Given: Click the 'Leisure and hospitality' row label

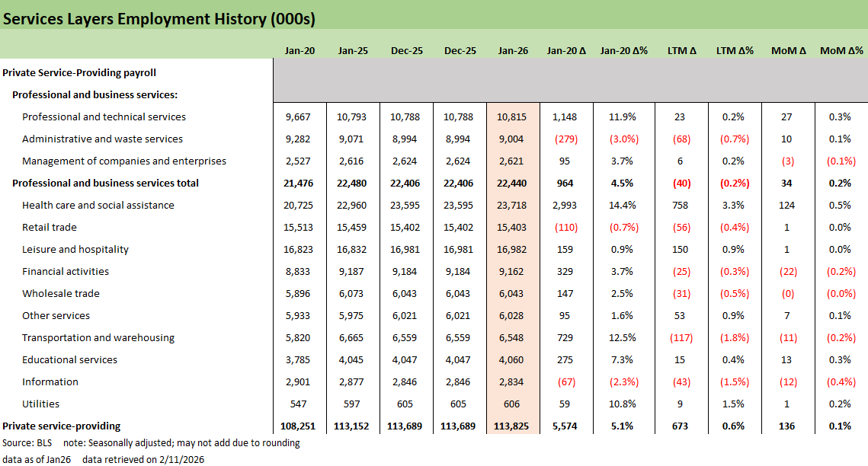Looking at the screenshot, I should coord(75,249).
